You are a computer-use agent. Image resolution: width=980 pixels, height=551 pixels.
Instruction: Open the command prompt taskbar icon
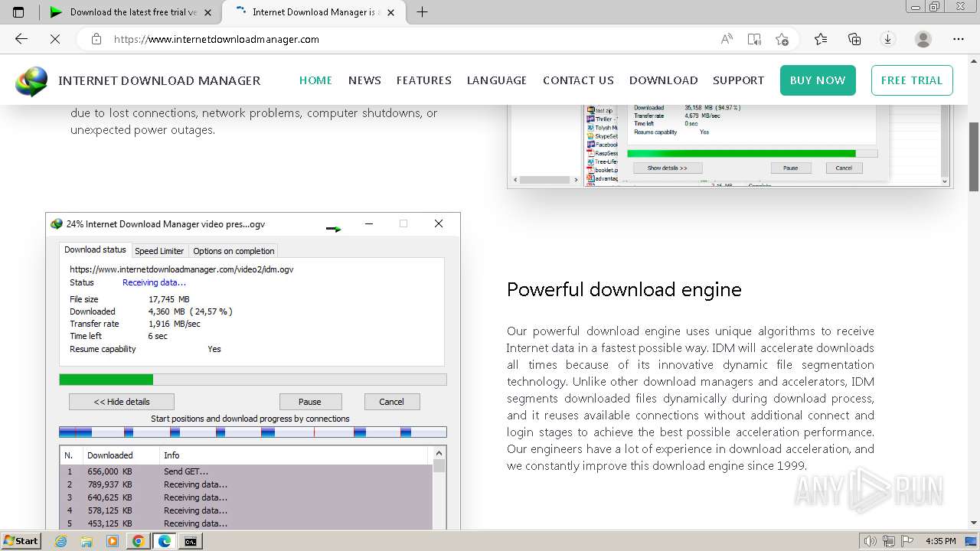(190, 541)
